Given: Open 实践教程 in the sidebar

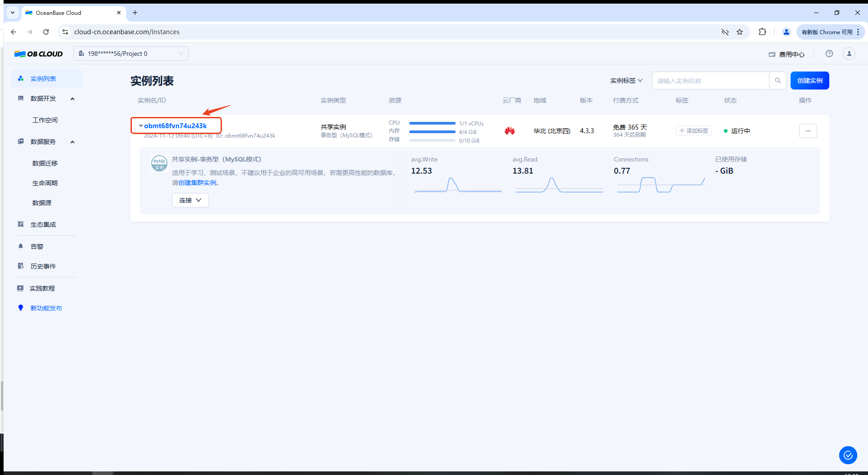Looking at the screenshot, I should point(42,288).
